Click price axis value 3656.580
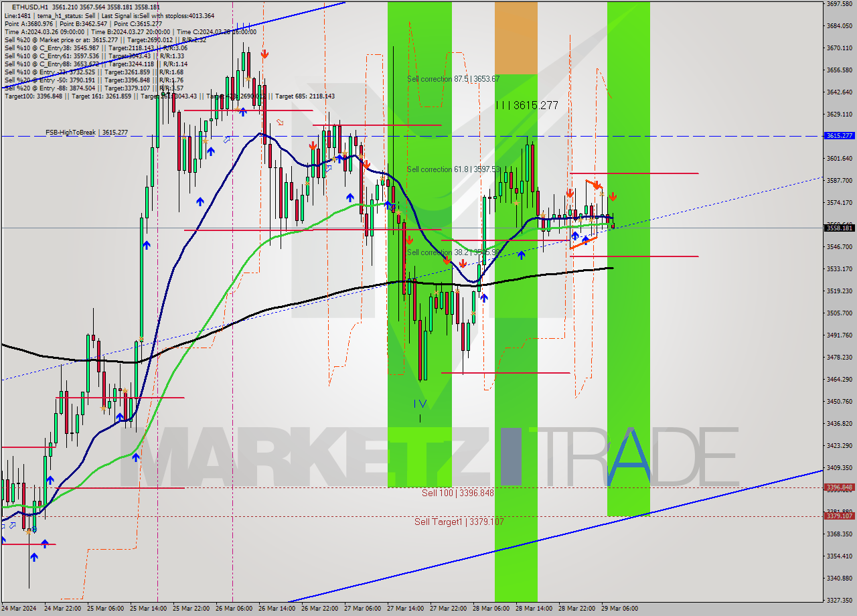Screen dimensions: 857x616 pyautogui.click(x=839, y=70)
